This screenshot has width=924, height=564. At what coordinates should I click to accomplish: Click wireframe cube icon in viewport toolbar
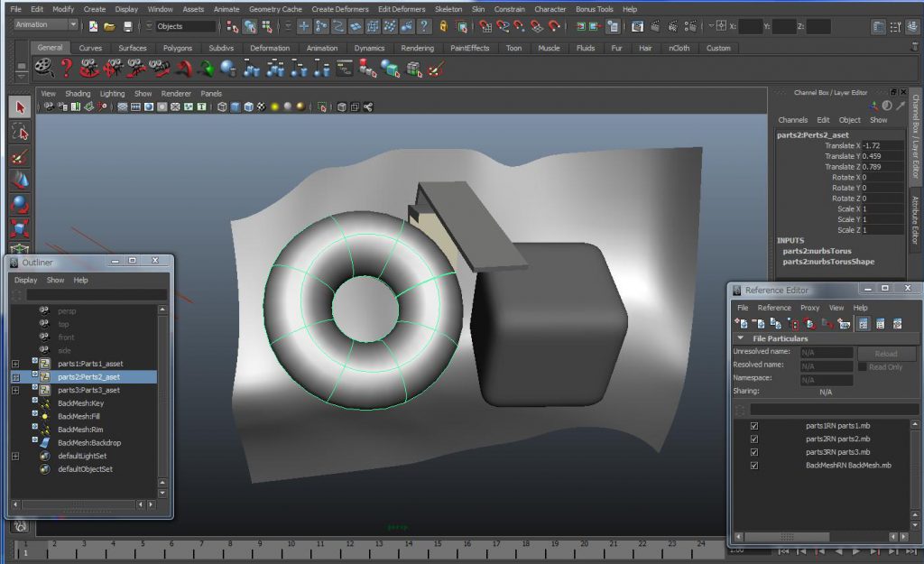click(x=222, y=107)
